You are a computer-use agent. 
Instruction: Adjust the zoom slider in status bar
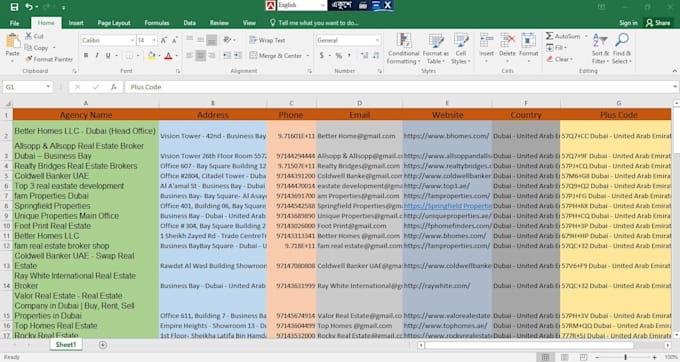click(x=625, y=357)
